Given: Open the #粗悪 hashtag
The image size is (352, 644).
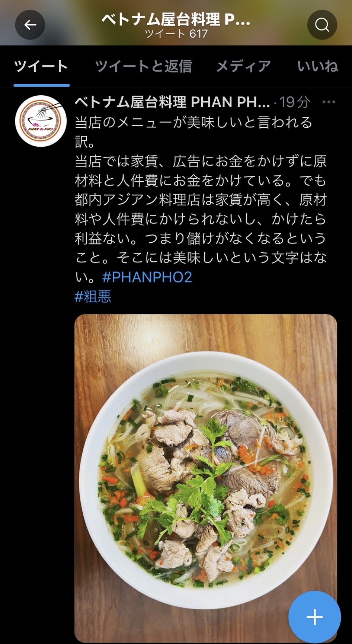Looking at the screenshot, I should [x=93, y=297].
